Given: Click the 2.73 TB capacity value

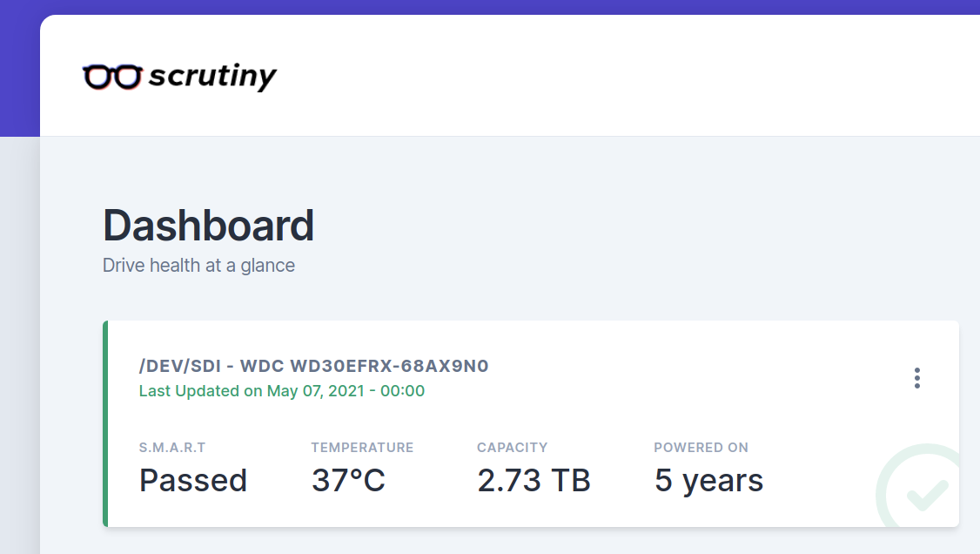Looking at the screenshot, I should pos(534,480).
